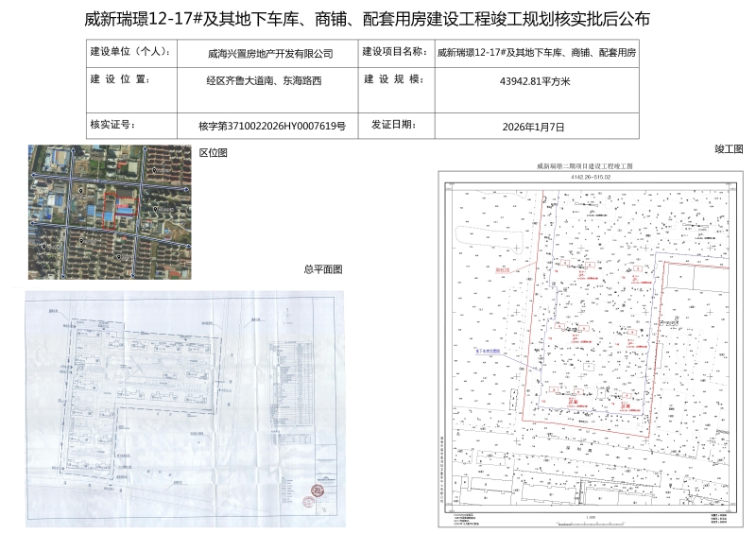Select the 建设单位（个人） header cell
The width and height of the screenshot is (756, 534).
coord(129,53)
